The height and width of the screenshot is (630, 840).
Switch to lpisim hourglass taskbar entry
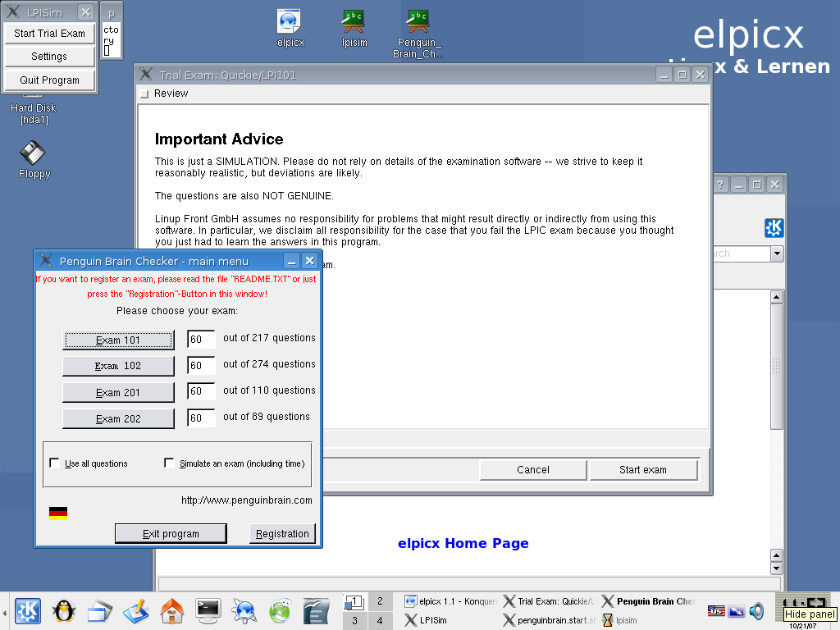tap(649, 620)
